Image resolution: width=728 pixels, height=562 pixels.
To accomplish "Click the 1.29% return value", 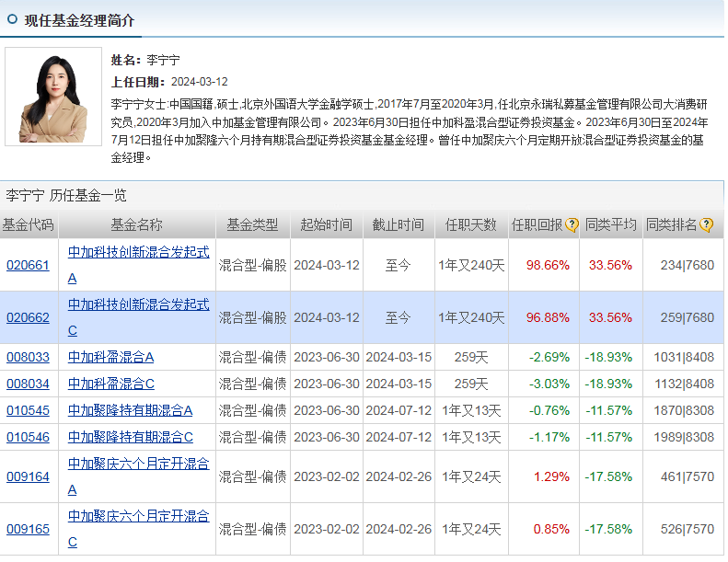I will point(551,476).
